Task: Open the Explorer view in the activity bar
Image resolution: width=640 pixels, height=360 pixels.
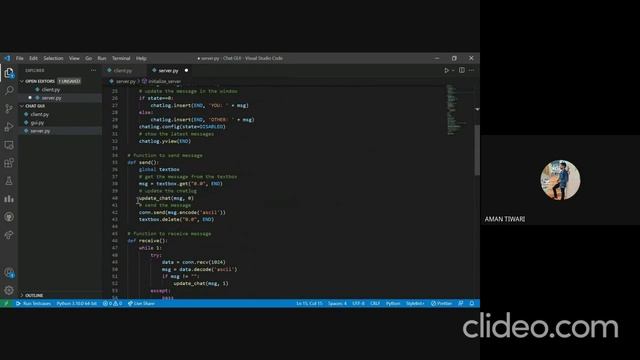Action: coord(9,73)
